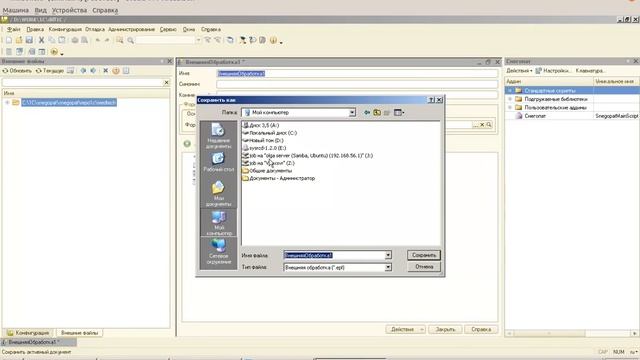640x360 pixels.
Task: Select the Общие документы folder
Action: pos(267,171)
